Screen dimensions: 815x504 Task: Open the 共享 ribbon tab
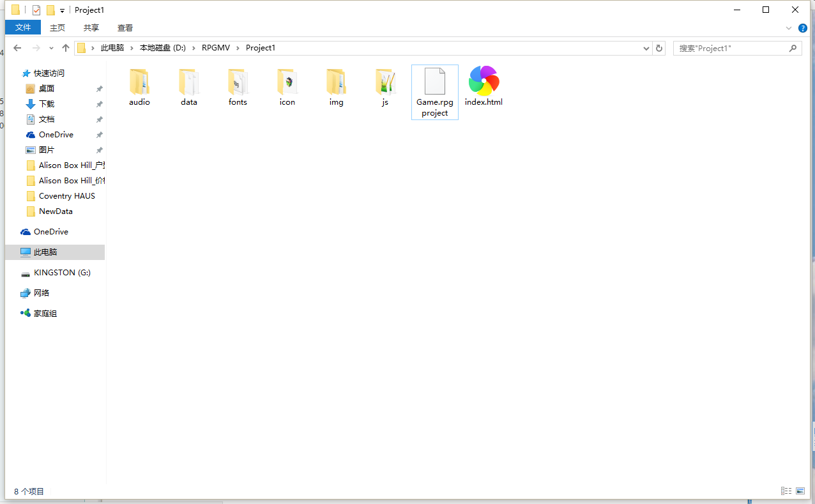coord(91,27)
